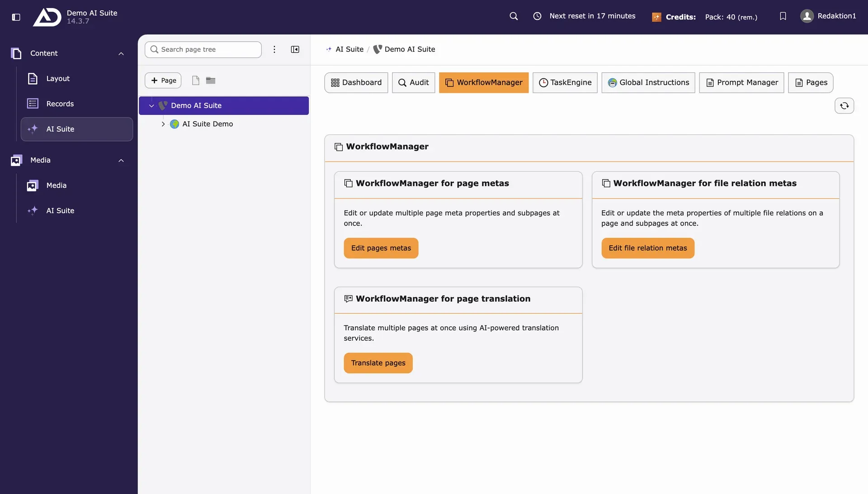Image resolution: width=868 pixels, height=494 pixels.
Task: Toggle the module menu sidebar icon
Action: pos(16,17)
